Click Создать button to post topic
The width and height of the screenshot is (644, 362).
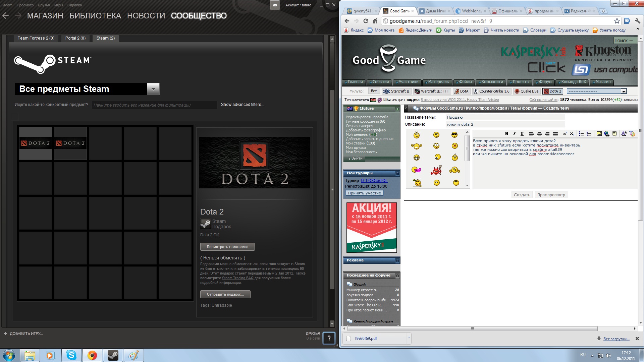tap(522, 195)
